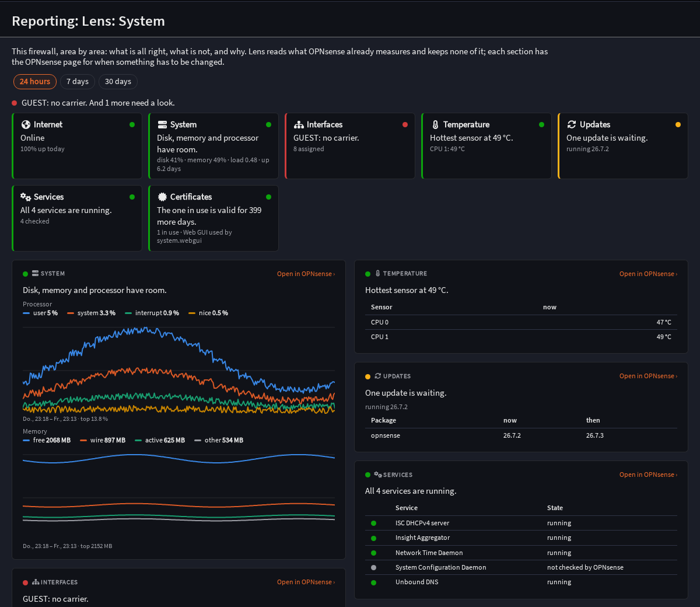Click the network icon in INTERFACES panel header
700x607 pixels.
[36, 582]
